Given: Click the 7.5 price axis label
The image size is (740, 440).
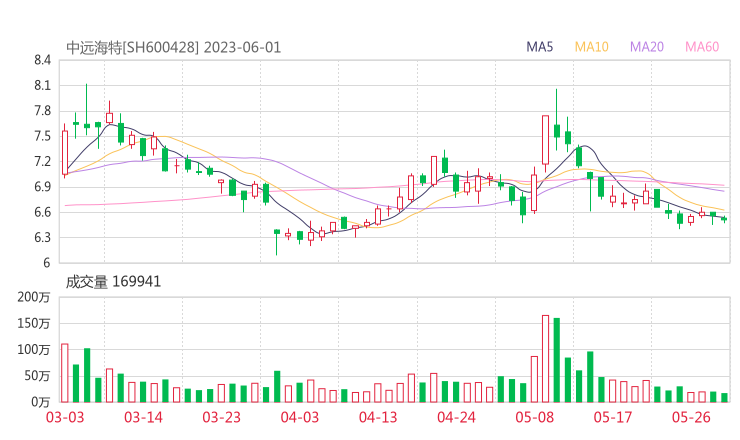Looking at the screenshot, I should click(x=42, y=136).
